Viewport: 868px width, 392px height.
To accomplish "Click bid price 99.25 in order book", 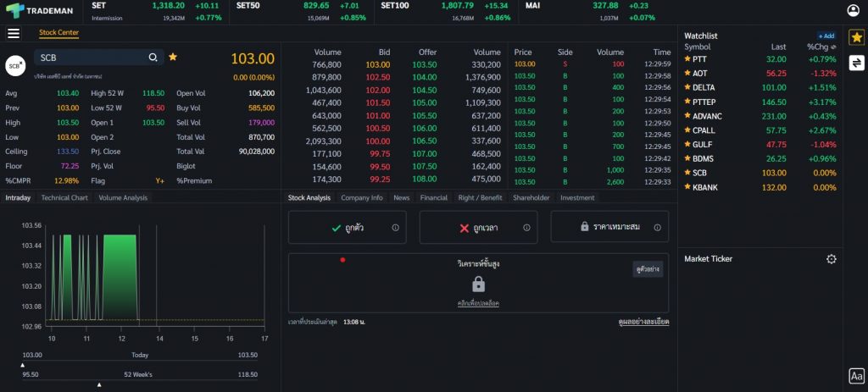I will (380, 179).
